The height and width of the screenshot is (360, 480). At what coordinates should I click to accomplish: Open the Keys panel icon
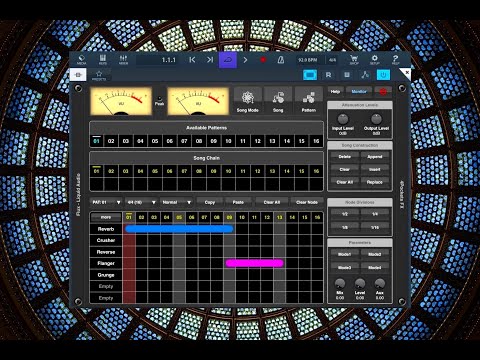pos(103,60)
